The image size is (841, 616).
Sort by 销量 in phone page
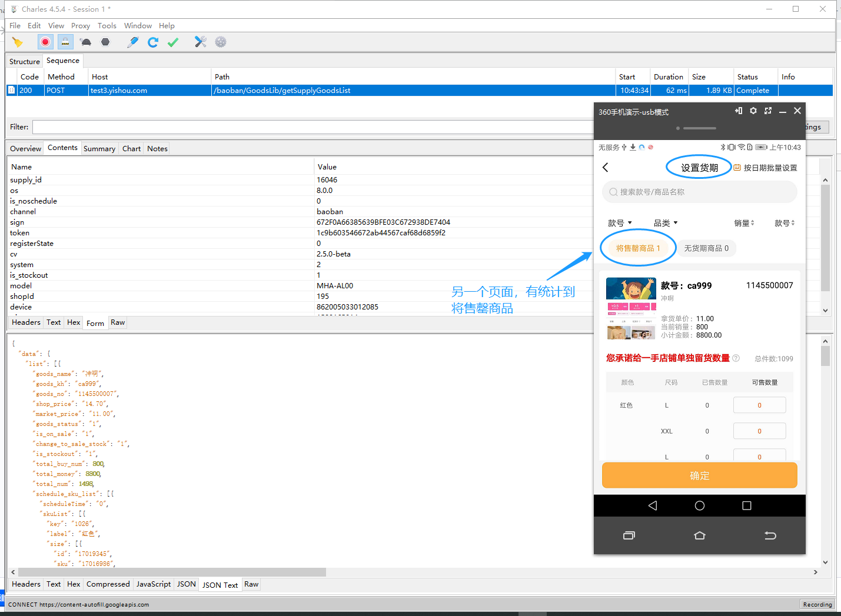[x=744, y=223]
